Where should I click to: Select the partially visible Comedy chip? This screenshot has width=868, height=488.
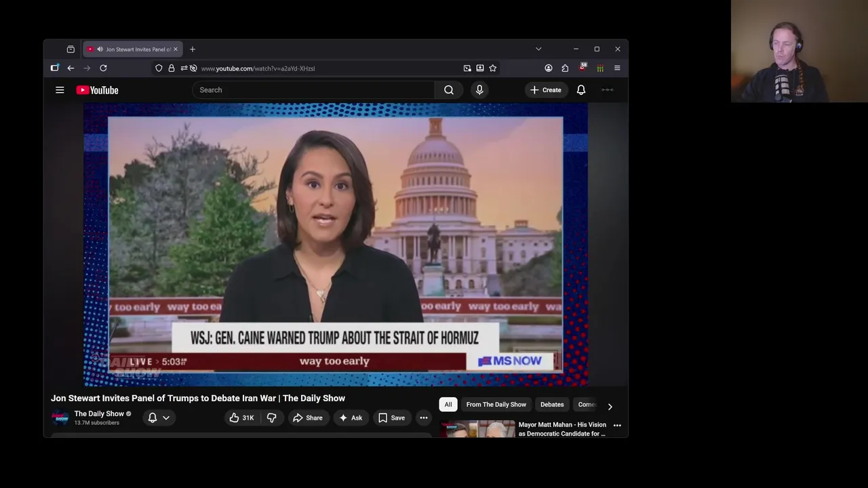tap(587, 405)
